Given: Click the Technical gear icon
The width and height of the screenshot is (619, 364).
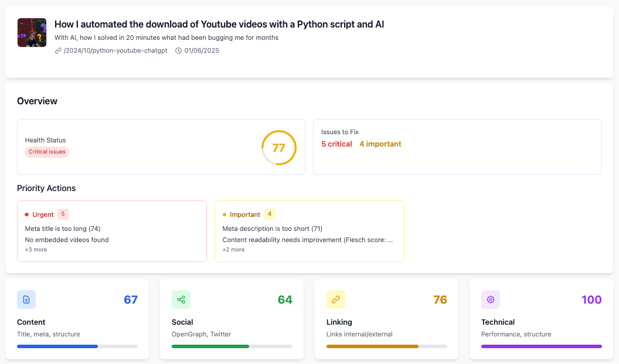Looking at the screenshot, I should click(491, 300).
